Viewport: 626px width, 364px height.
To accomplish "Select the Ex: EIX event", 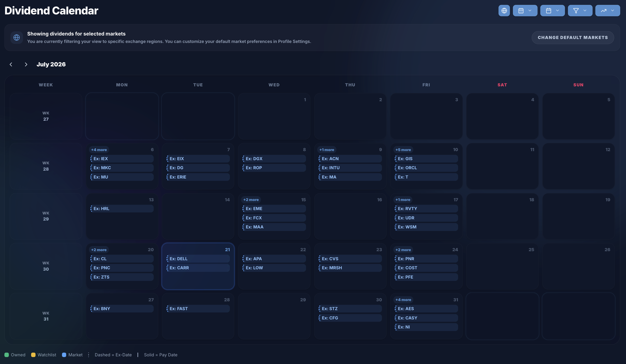I will click(198, 159).
